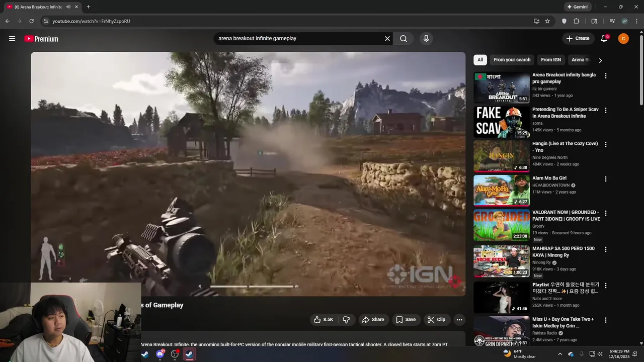The height and width of the screenshot is (362, 644).
Task: Open options for Pretending To Be A Sniper Scav
Action: (606, 110)
